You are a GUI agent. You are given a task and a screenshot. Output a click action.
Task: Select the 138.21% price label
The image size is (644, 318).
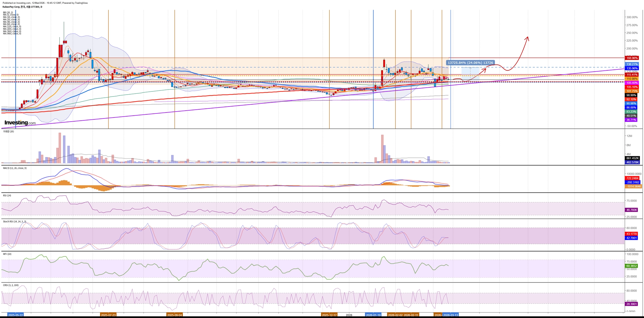coord(632,64)
